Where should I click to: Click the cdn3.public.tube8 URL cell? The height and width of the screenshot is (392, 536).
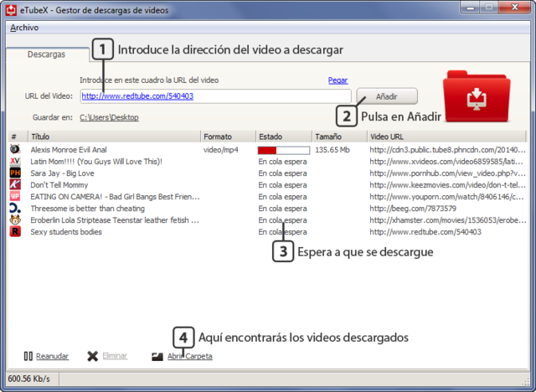[447, 150]
